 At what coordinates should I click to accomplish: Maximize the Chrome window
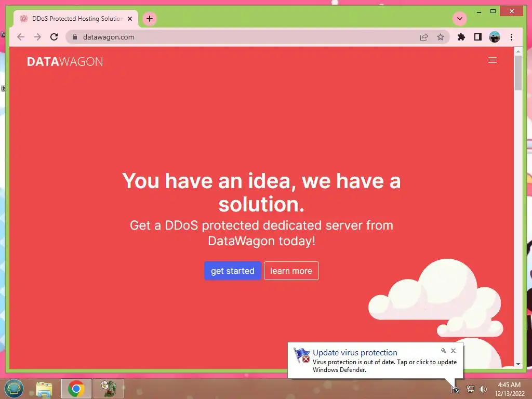coord(493,11)
